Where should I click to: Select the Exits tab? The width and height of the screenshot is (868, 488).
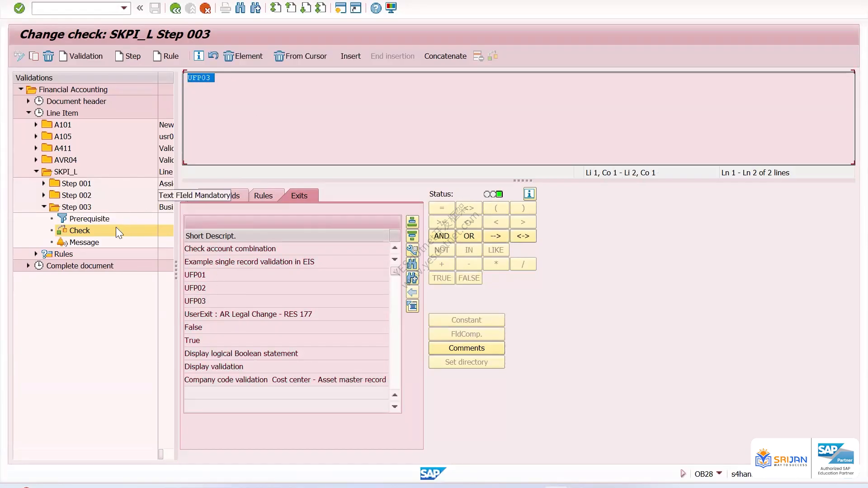tap(299, 196)
